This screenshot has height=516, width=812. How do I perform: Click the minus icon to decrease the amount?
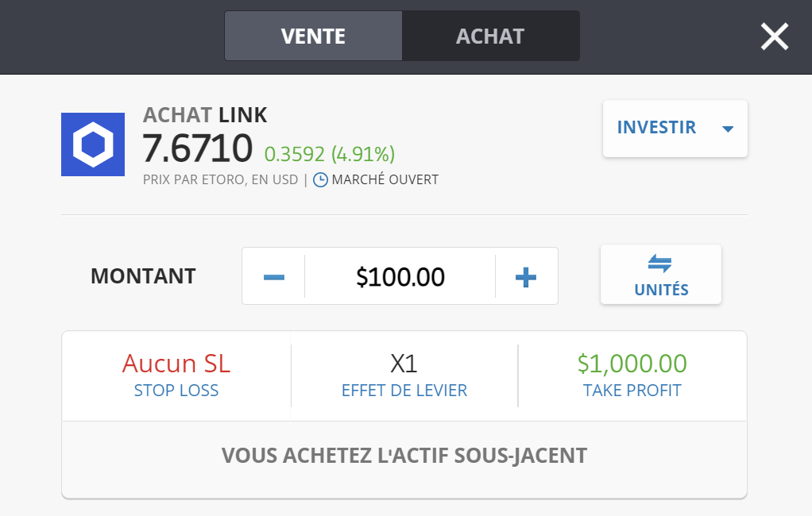pyautogui.click(x=273, y=275)
